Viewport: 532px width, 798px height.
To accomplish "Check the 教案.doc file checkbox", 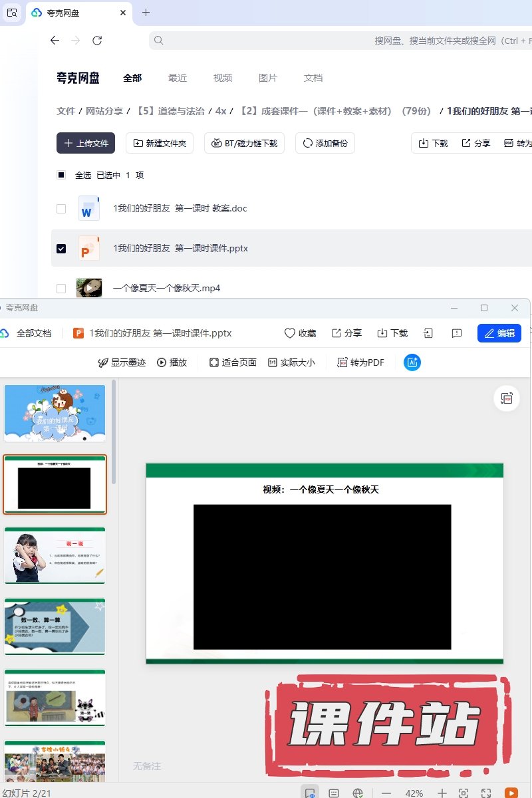I will pyautogui.click(x=61, y=209).
